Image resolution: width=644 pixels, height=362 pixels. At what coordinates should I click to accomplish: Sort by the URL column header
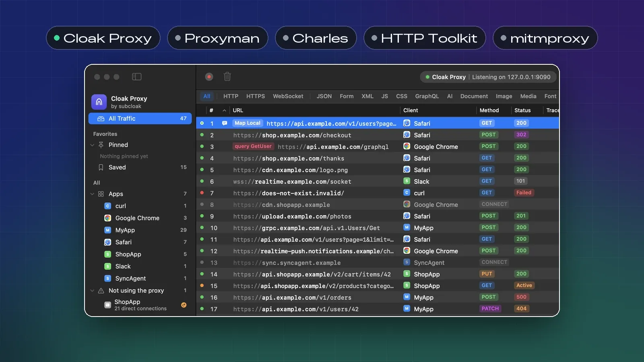coord(238,110)
